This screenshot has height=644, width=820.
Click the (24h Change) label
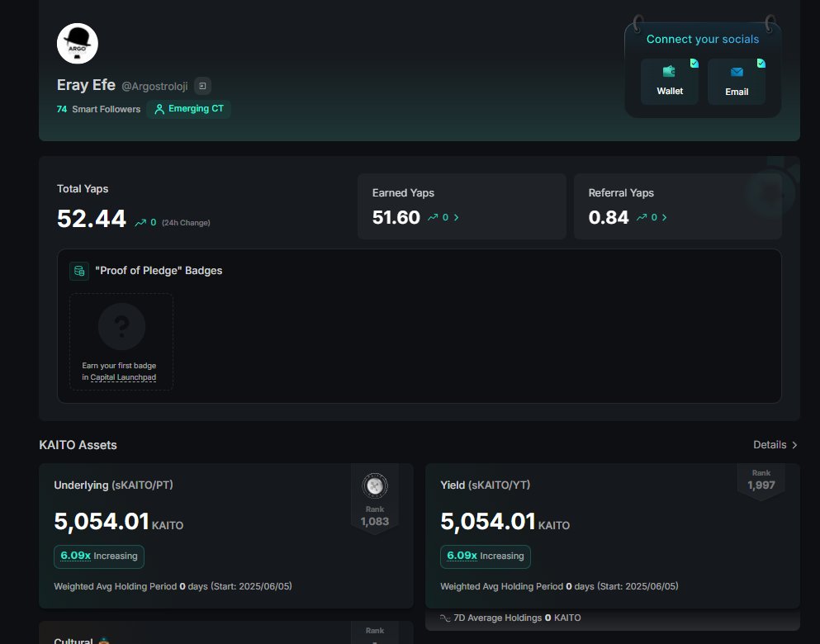point(186,223)
